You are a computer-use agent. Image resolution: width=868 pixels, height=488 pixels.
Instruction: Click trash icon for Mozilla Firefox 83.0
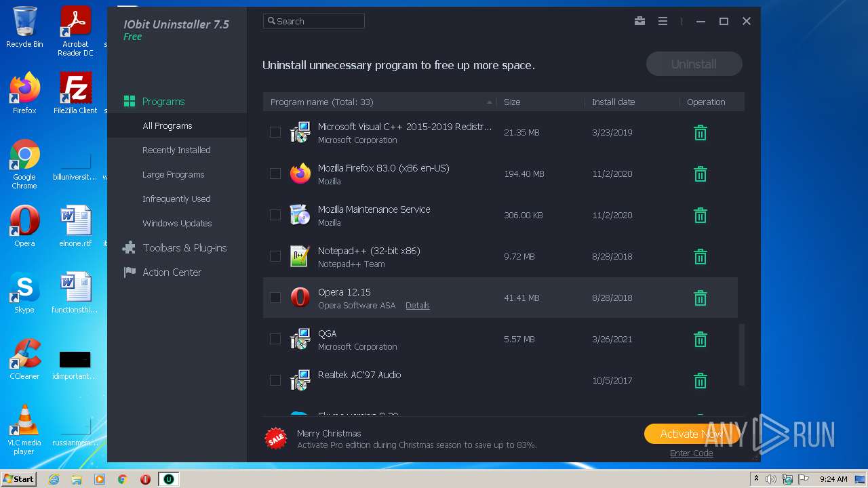pos(701,174)
